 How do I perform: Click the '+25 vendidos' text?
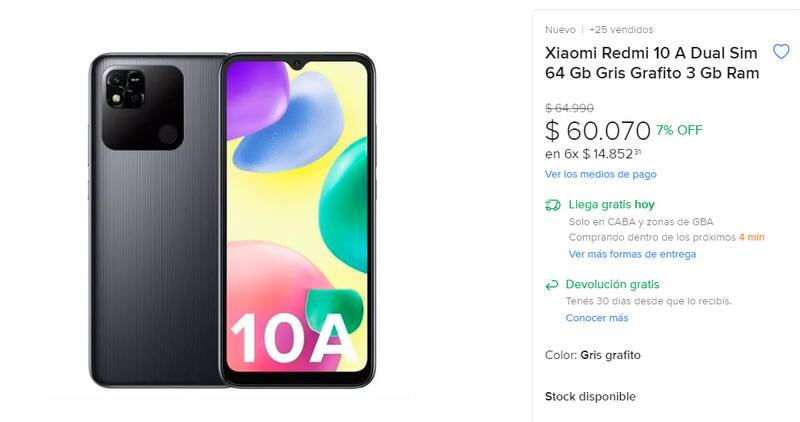pos(621,29)
